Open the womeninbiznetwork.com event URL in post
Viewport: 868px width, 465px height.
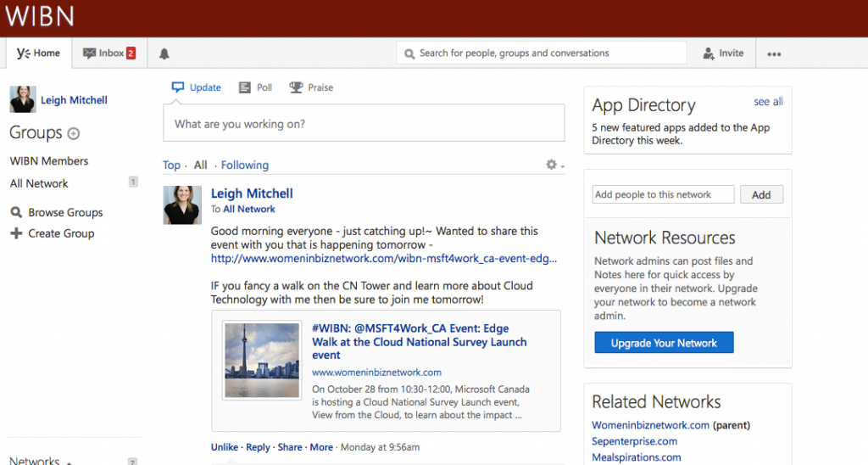(x=384, y=259)
